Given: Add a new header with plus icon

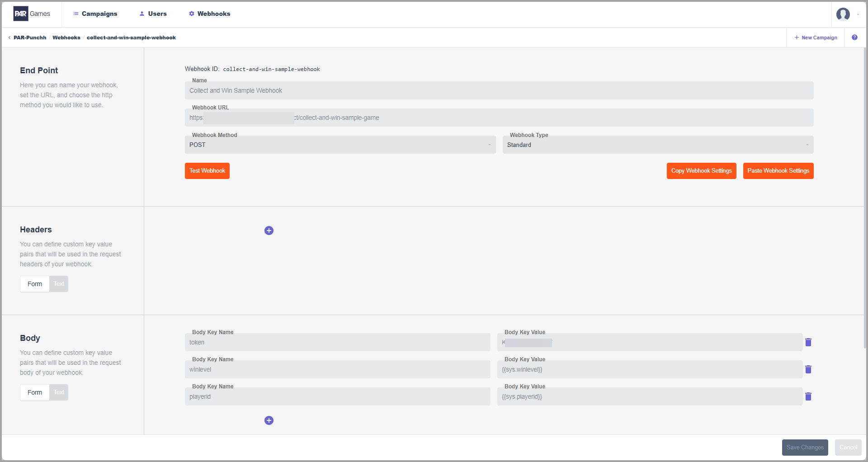Looking at the screenshot, I should [x=269, y=231].
